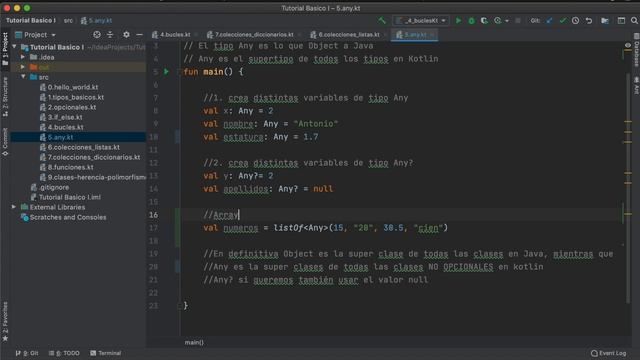The width and height of the screenshot is (640, 360).
Task: Click the Build Project hammer icon
Action: (x=382, y=20)
